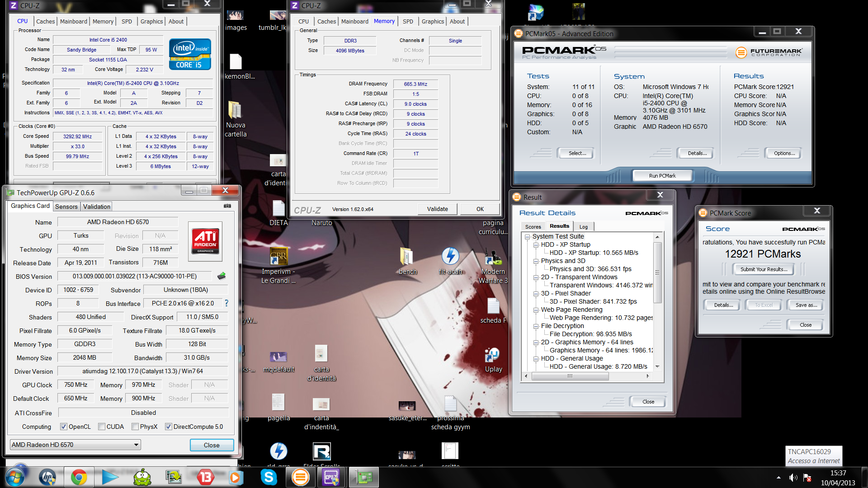Image resolution: width=868 pixels, height=488 pixels.
Task: Collapse the 3D - Pixel Shader node
Action: point(536,294)
